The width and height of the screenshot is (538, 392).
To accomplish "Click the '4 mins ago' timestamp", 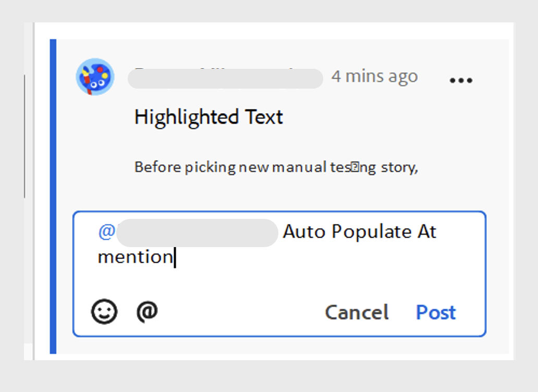I will (x=375, y=76).
